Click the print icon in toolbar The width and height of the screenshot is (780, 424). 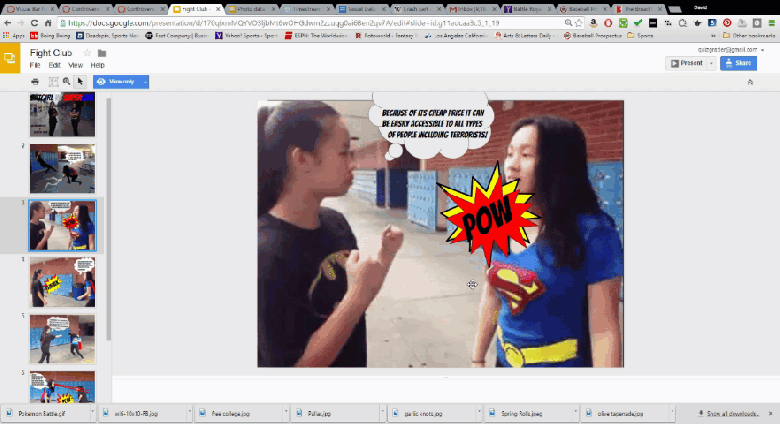click(36, 81)
